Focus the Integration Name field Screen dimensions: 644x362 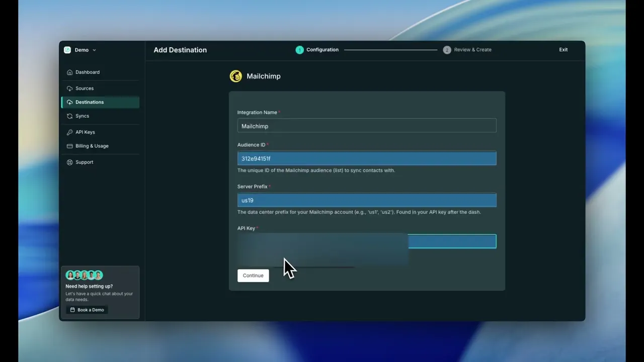coord(367,126)
